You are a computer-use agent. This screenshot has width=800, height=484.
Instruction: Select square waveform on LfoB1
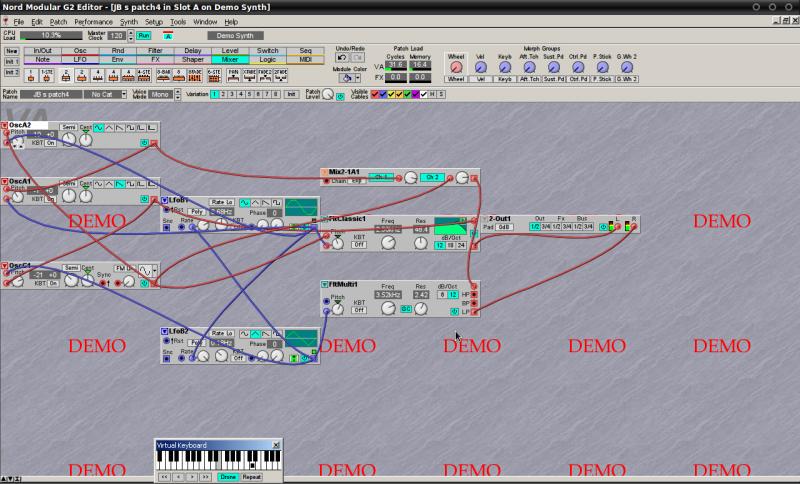click(277, 202)
